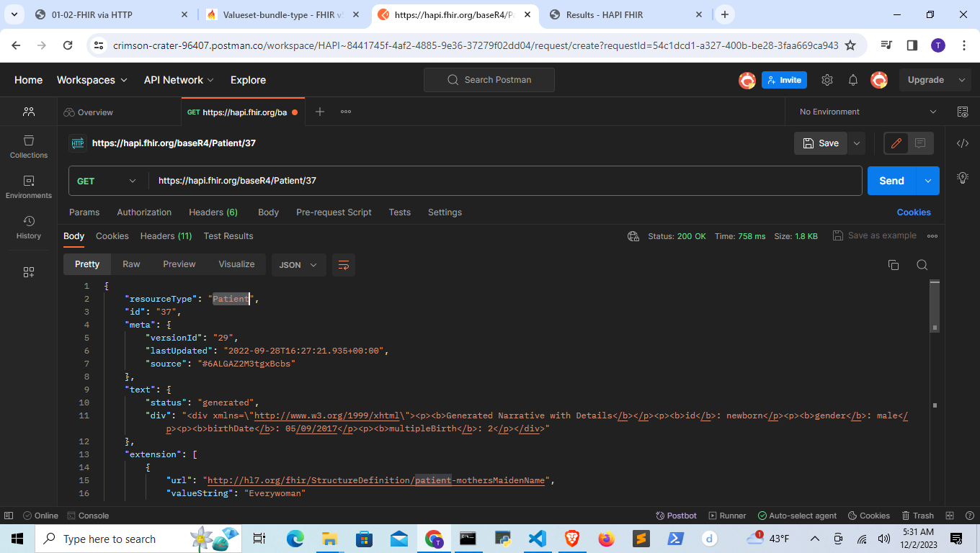Open the Pre-request Script tab

pyautogui.click(x=334, y=212)
